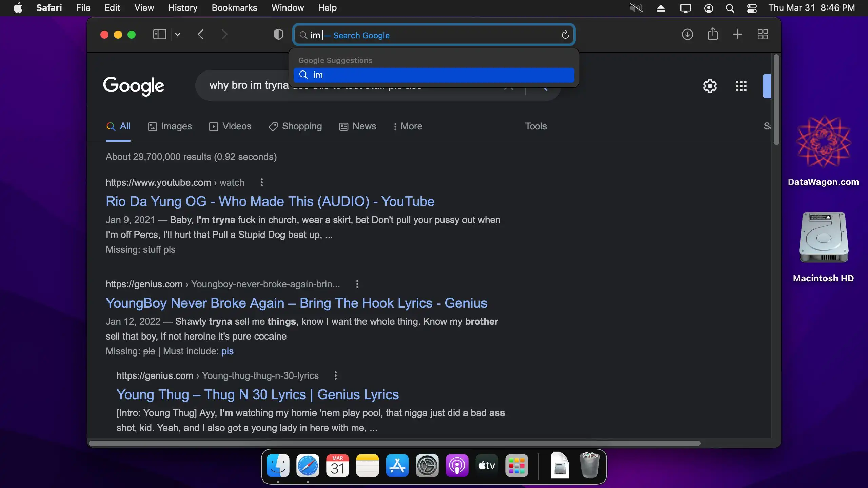Expand the sidebar tab group dropdown
Screen dimensions: 868x488
177,34
